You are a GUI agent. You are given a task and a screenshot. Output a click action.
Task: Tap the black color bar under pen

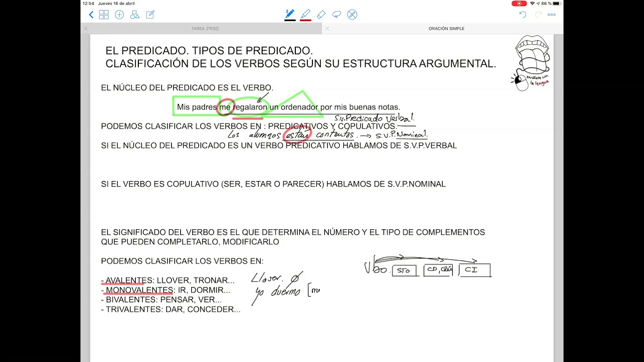click(x=290, y=20)
